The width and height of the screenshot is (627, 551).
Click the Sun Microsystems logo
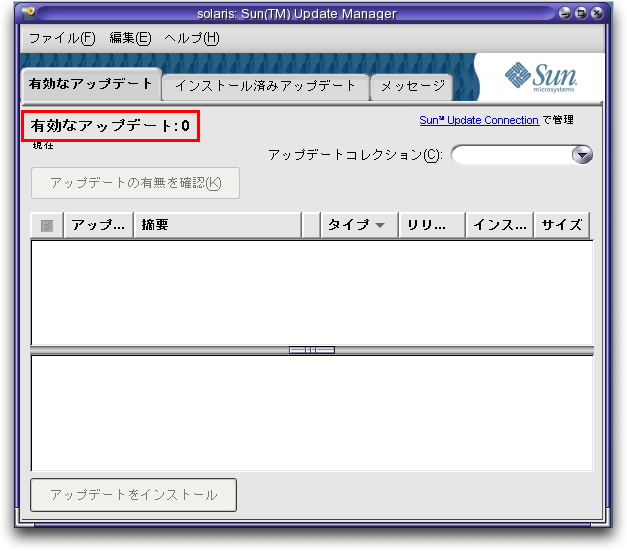click(x=541, y=77)
